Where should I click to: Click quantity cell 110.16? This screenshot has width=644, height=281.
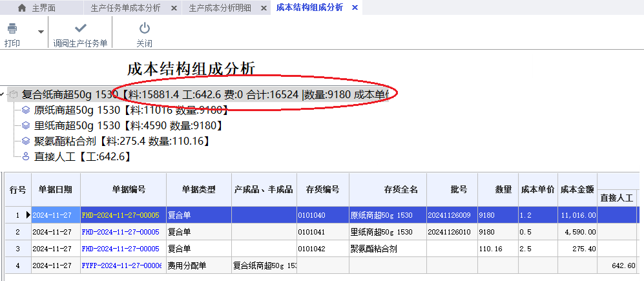(x=498, y=249)
